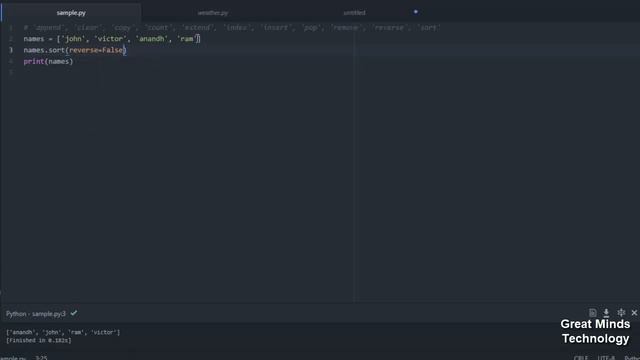Image resolution: width=640 pixels, height=360 pixels.
Task: Place cursor on the commented list methods line
Action: coord(232,28)
